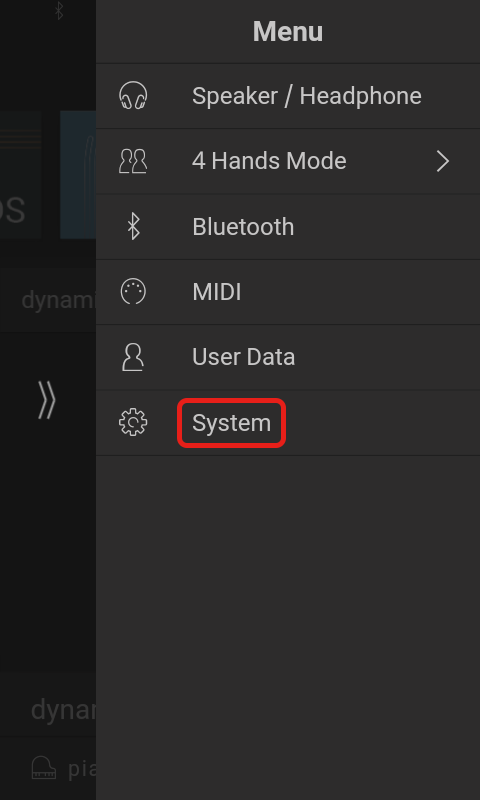Click the dimmed 'dynami' label in the background
The image size is (480, 800).
[x=58, y=301]
